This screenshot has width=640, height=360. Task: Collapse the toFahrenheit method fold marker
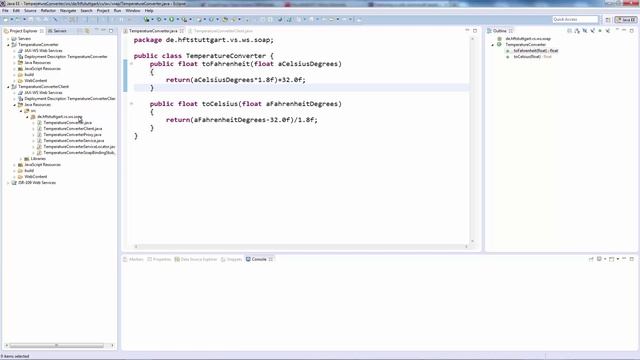pos(131,64)
